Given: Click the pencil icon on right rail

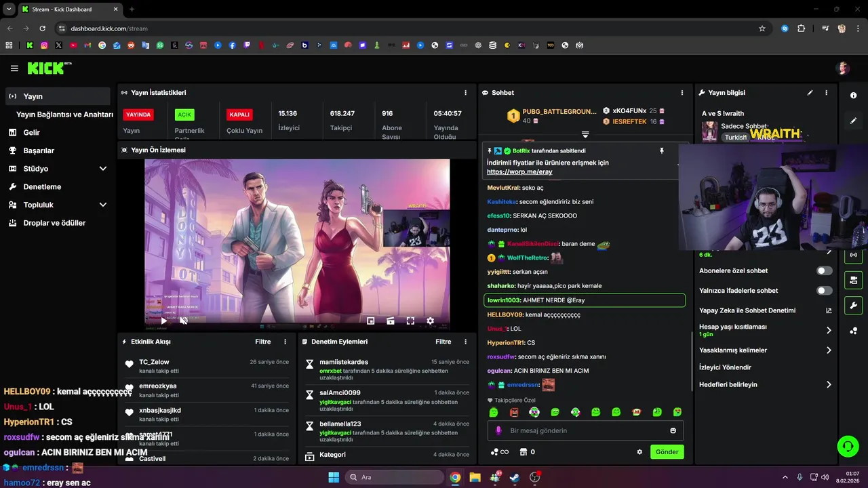Looking at the screenshot, I should pyautogui.click(x=854, y=121).
